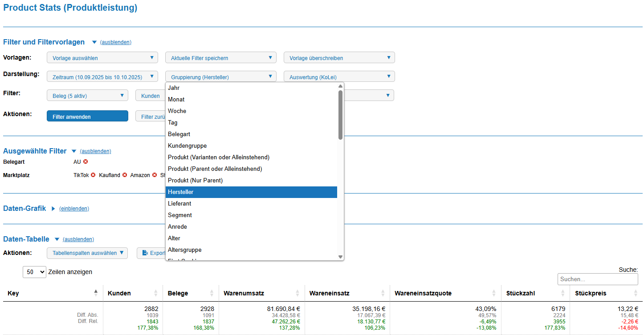Select Kundengruppe in the grouping list
The height and width of the screenshot is (335, 644).
(187, 145)
